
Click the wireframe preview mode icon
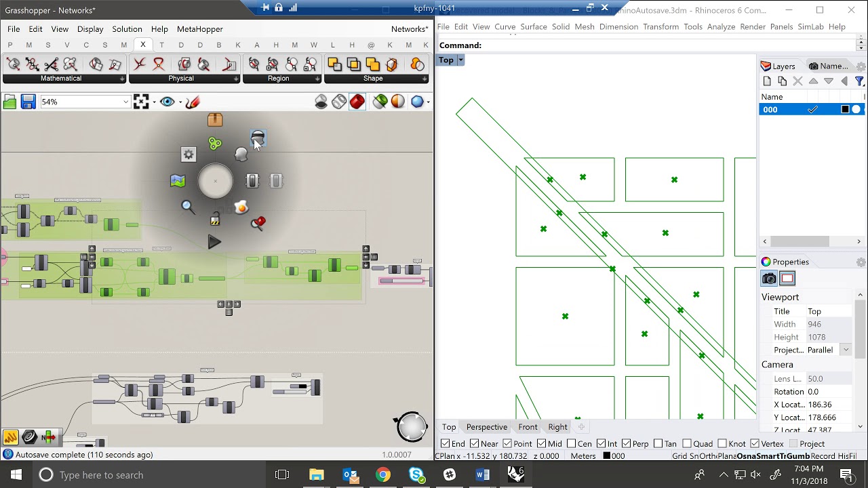pos(339,102)
